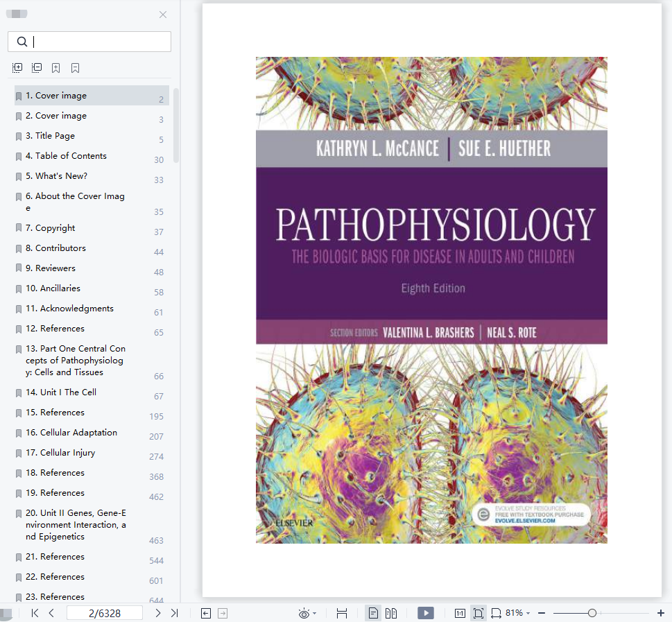Click the continuous scroll layout icon

[x=342, y=614]
